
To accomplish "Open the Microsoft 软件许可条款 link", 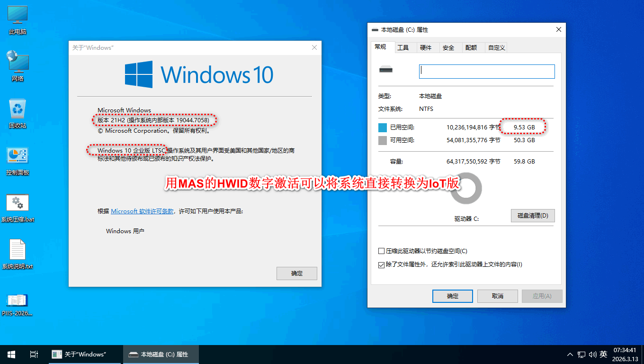I will point(142,211).
